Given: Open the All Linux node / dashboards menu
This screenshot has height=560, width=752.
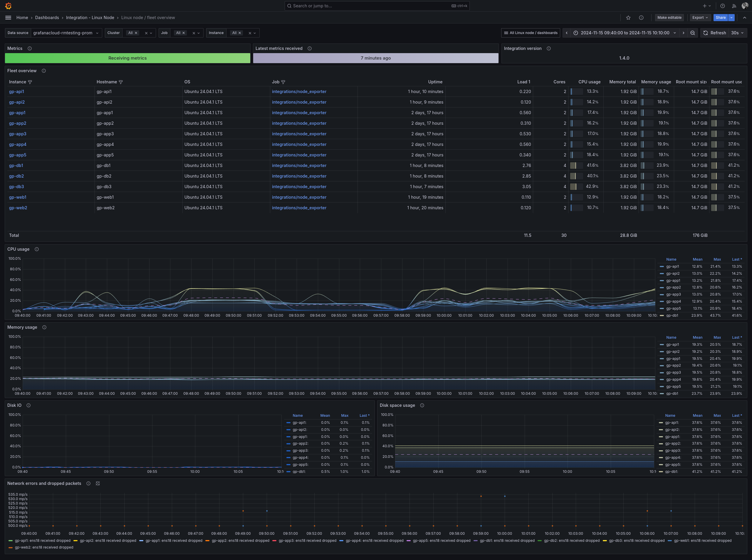Looking at the screenshot, I should click(x=530, y=33).
